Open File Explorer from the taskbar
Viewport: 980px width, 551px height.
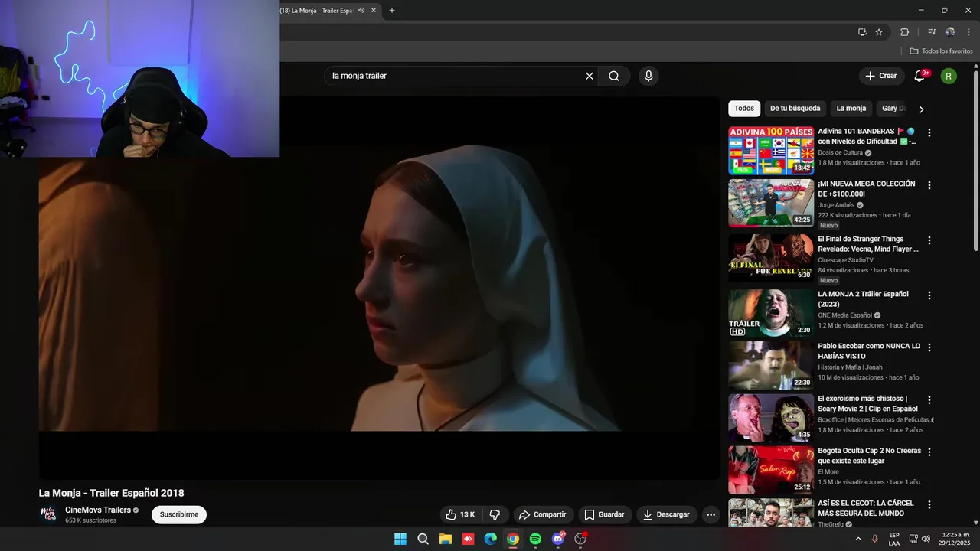[446, 539]
